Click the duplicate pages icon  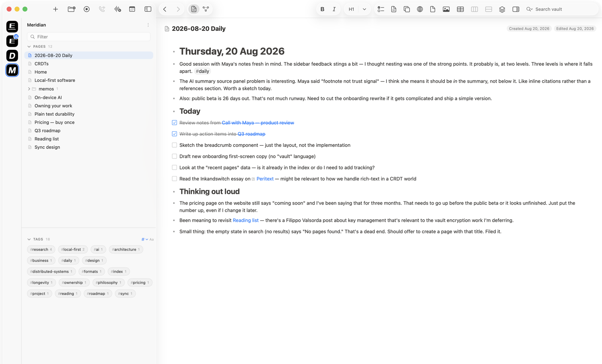tap(407, 9)
